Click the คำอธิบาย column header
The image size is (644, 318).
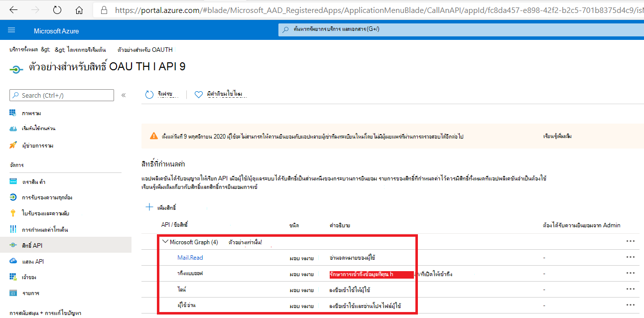pos(340,225)
